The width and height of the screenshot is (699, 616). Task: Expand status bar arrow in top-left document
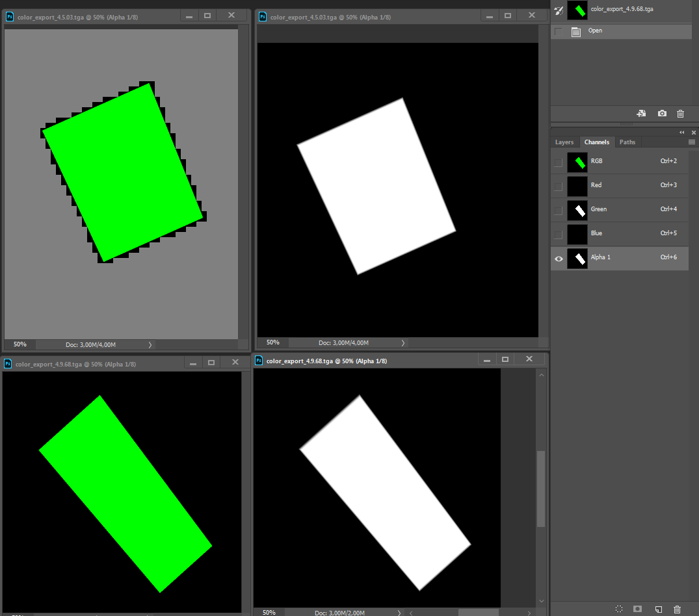click(x=150, y=344)
